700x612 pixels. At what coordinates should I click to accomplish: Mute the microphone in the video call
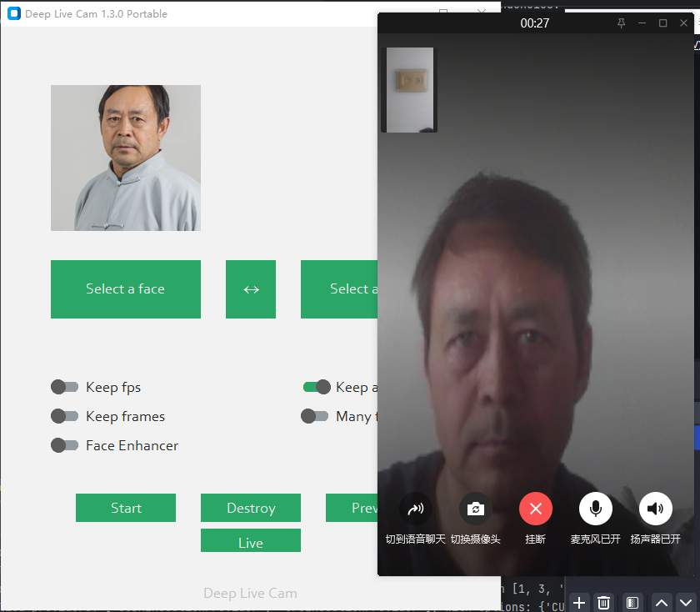click(x=596, y=509)
